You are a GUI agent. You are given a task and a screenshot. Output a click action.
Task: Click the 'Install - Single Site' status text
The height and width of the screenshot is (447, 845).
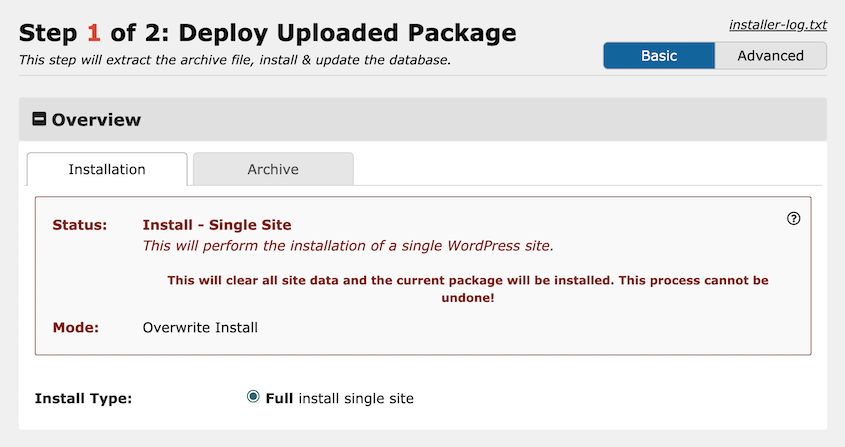217,225
